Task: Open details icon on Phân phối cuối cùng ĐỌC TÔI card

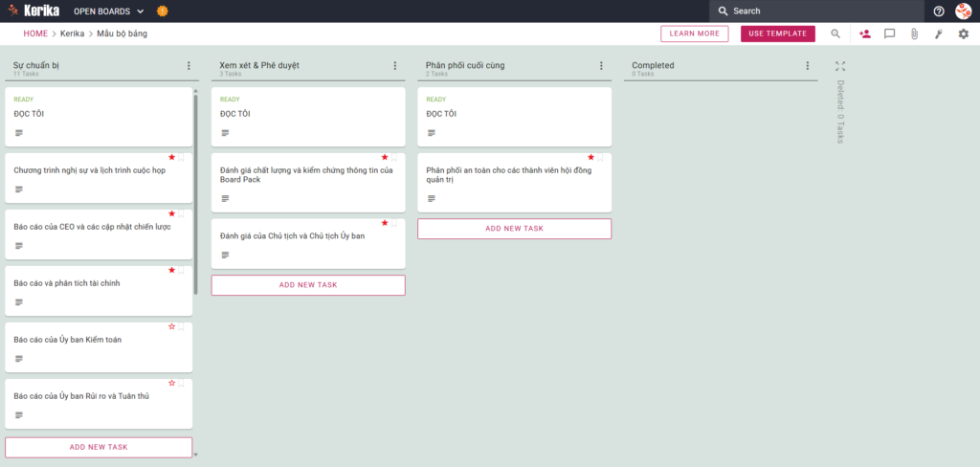Action: [x=432, y=132]
